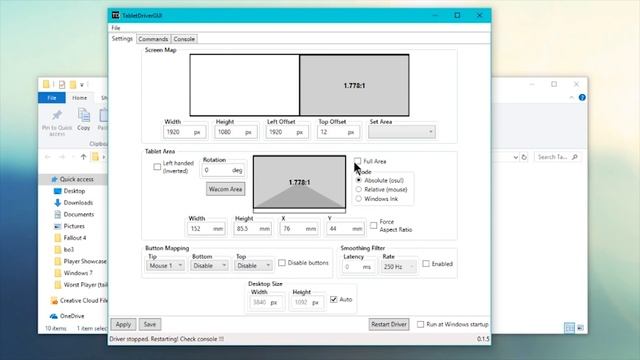The width and height of the screenshot is (640, 360).
Task: Open the Set Area dropdown
Action: (402, 132)
